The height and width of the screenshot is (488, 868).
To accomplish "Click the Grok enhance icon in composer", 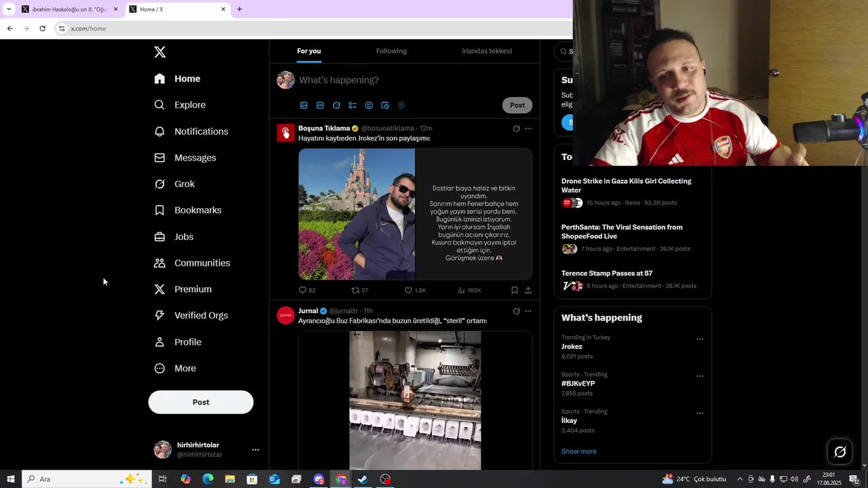I will click(x=336, y=105).
